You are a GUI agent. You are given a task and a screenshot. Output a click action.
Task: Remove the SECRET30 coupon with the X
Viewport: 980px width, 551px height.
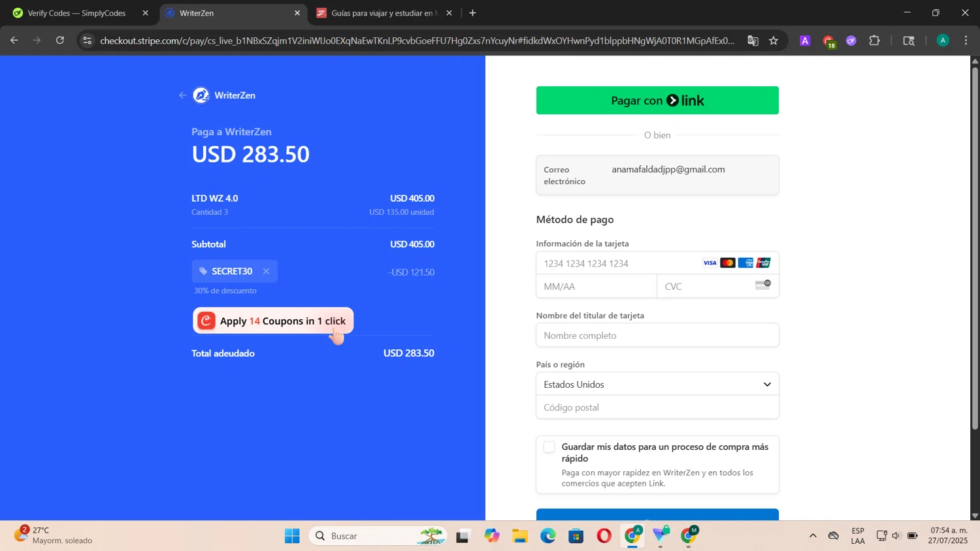tap(266, 271)
